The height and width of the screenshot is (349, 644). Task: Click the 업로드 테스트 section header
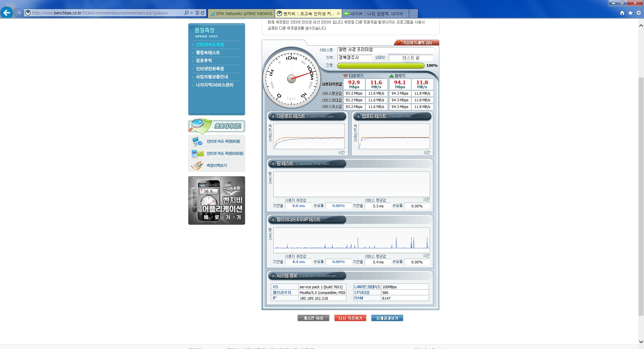point(392,116)
